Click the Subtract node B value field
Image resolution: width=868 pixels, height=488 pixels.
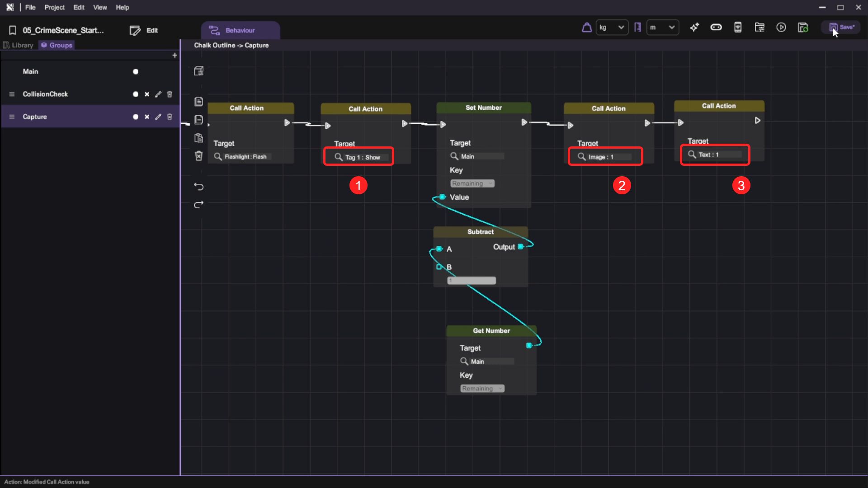click(x=472, y=281)
